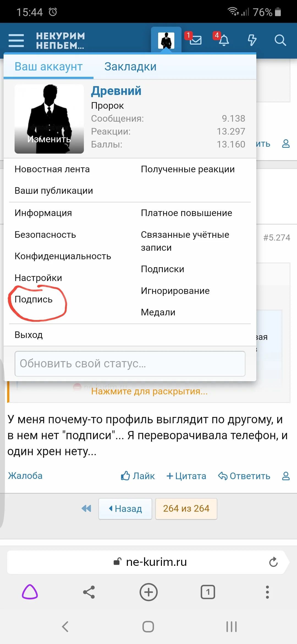Click the Выход logout link
Image resolution: width=297 pixels, height=644 pixels.
point(29,335)
